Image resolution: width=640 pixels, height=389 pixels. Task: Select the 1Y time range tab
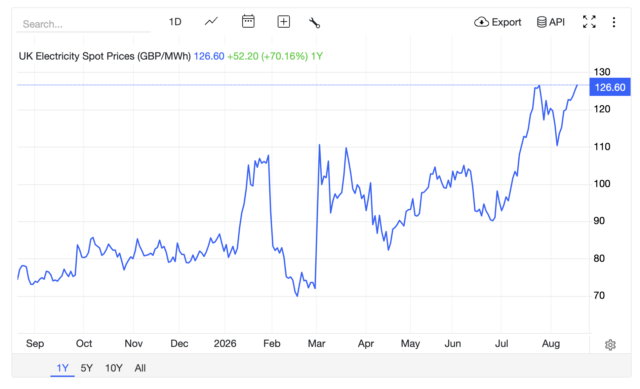62,368
